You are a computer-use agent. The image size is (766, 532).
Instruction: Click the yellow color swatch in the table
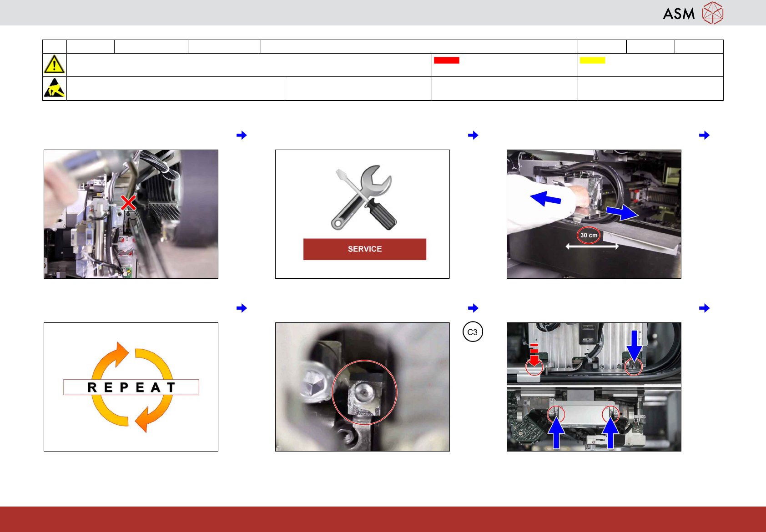pyautogui.click(x=592, y=60)
